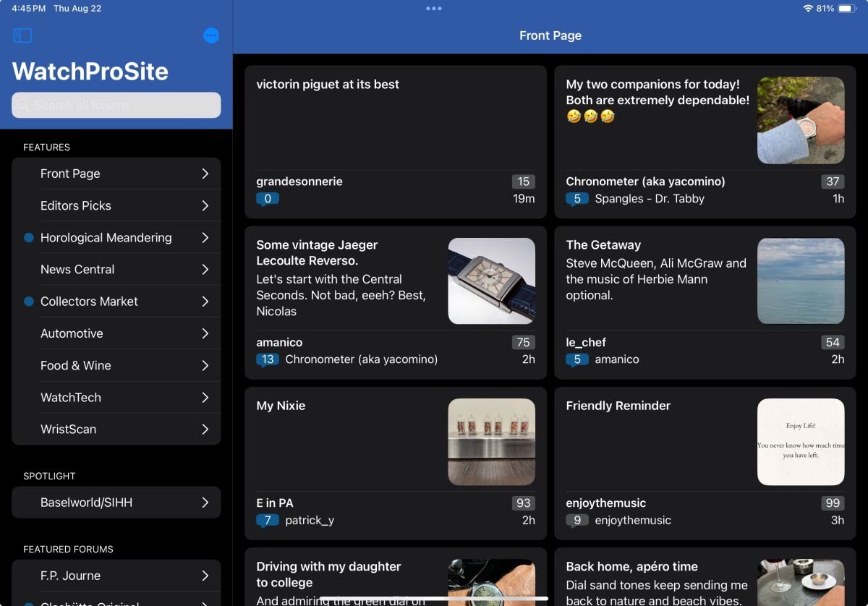Click author Chronometer (aka yacomino) in companions post
Viewport: 868px width, 606px height.
pyautogui.click(x=645, y=182)
